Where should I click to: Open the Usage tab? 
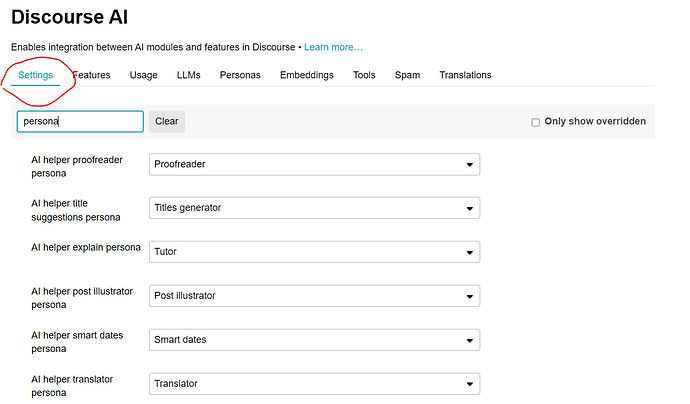point(143,75)
